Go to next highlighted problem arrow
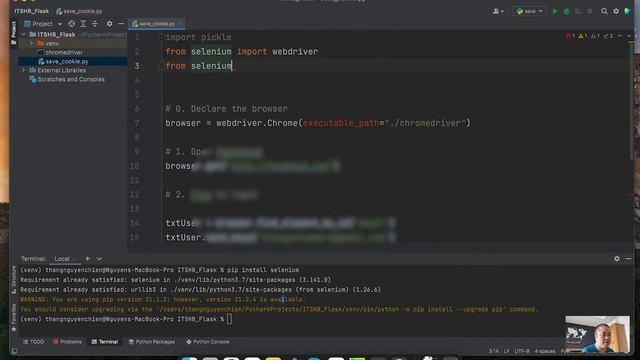Screen dimensions: 640x360 click(x=629, y=36)
